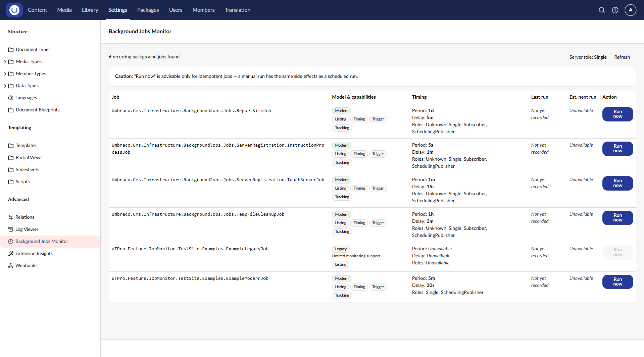Click the 'Server role: Single' label
This screenshot has height=357, width=644.
[x=588, y=57]
